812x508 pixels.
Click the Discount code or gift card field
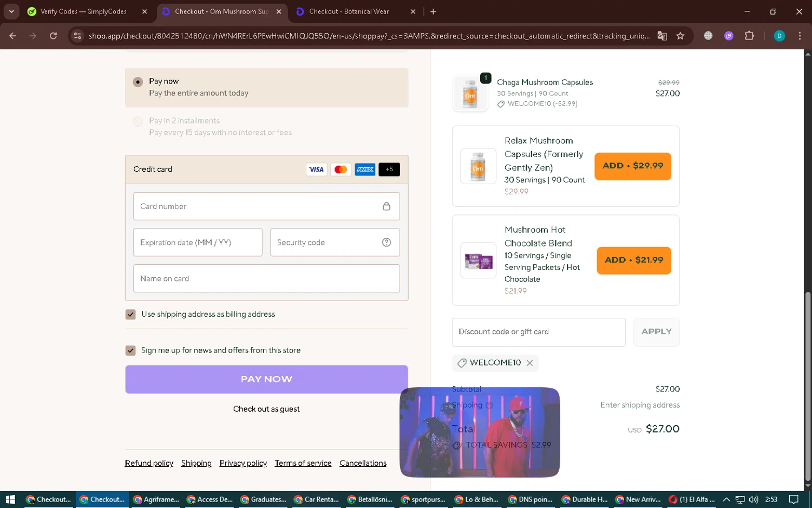pos(539,332)
